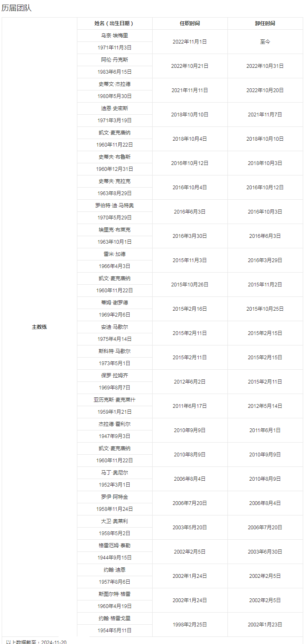The width and height of the screenshot is (304, 644).
Task: Select the name 迪恩·史密斯
Action: 115,108
